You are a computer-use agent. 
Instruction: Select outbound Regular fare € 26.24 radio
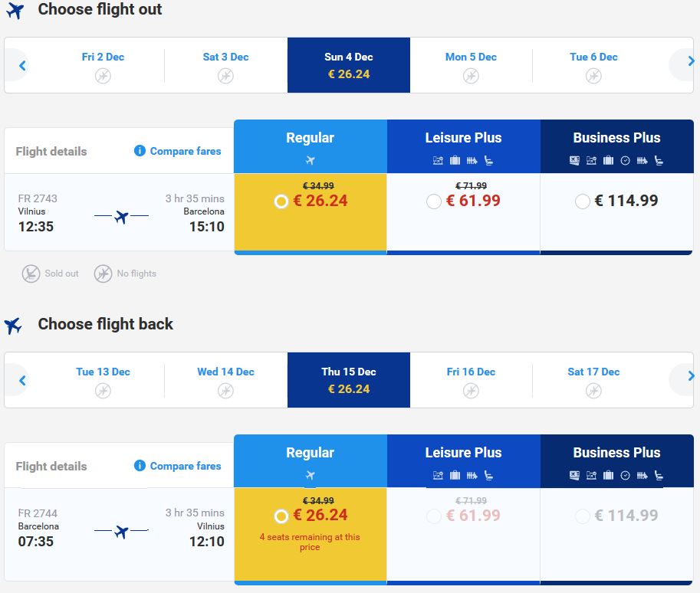point(281,201)
